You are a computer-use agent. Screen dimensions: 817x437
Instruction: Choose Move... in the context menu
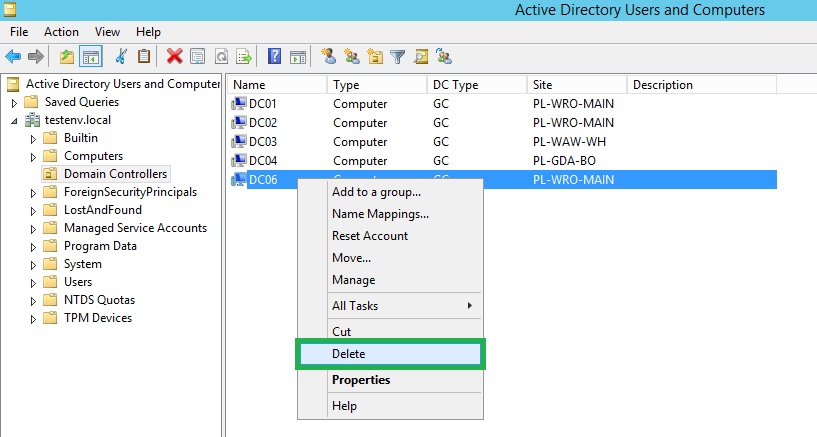click(x=390, y=257)
